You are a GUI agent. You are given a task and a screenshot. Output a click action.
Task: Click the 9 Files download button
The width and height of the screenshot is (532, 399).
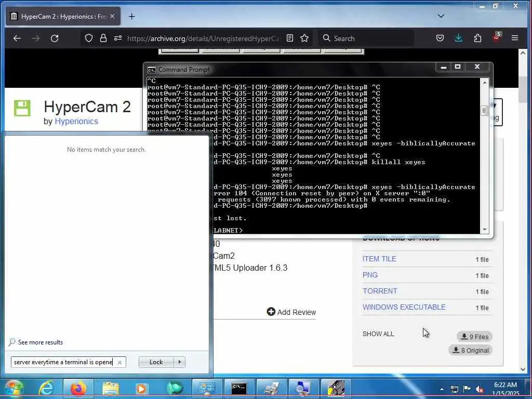474,337
